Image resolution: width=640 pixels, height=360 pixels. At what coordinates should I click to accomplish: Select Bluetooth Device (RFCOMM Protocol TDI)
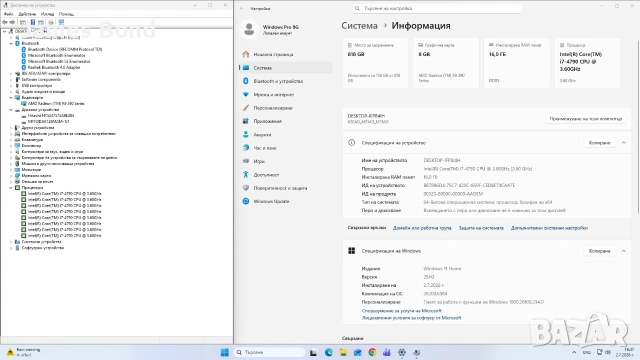point(65,49)
